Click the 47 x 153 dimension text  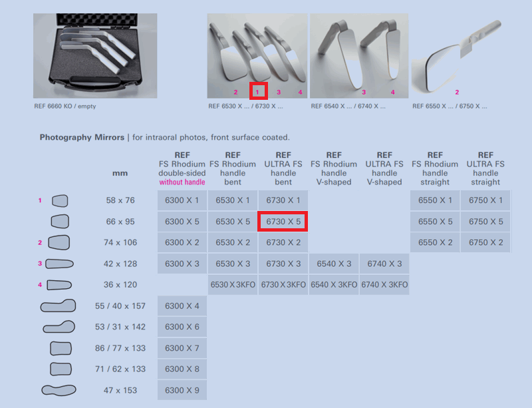coord(120,390)
